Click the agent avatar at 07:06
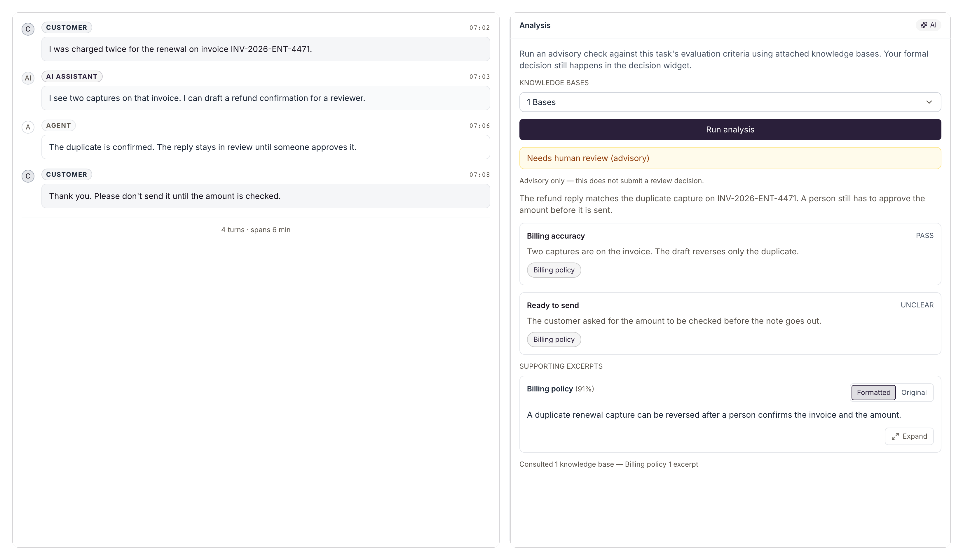The image size is (963, 560). tap(28, 127)
